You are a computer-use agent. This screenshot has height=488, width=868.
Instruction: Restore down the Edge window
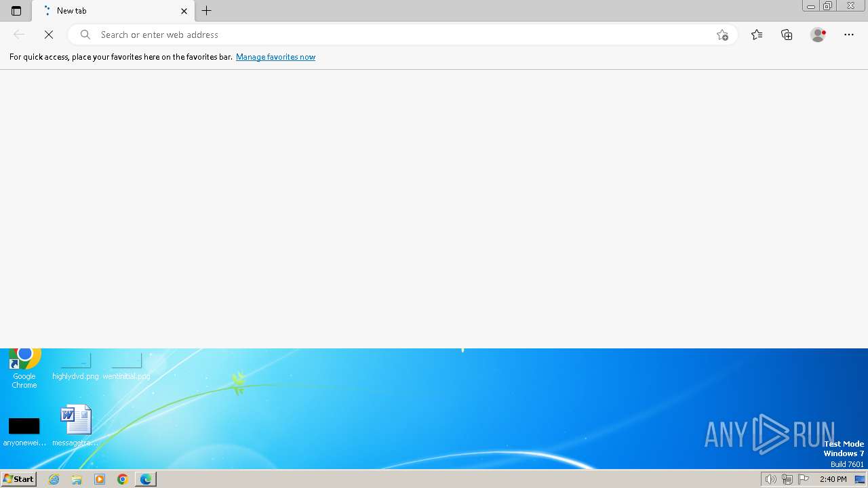pyautogui.click(x=827, y=6)
